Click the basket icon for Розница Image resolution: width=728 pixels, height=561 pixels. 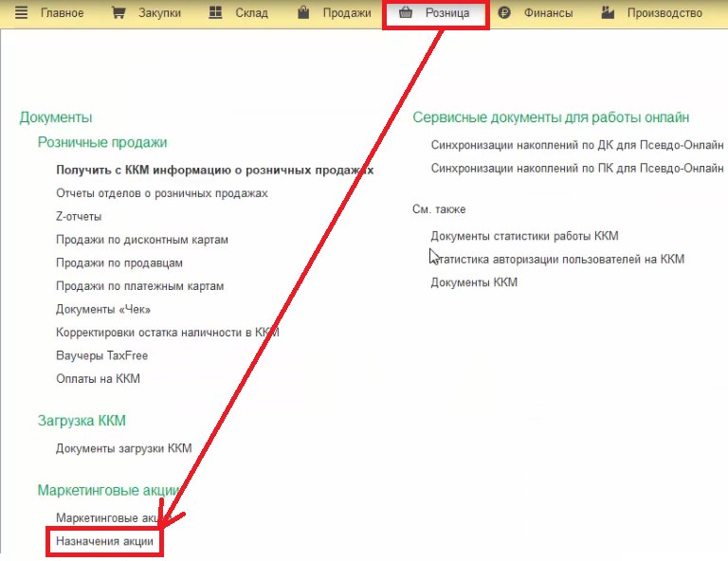406,12
